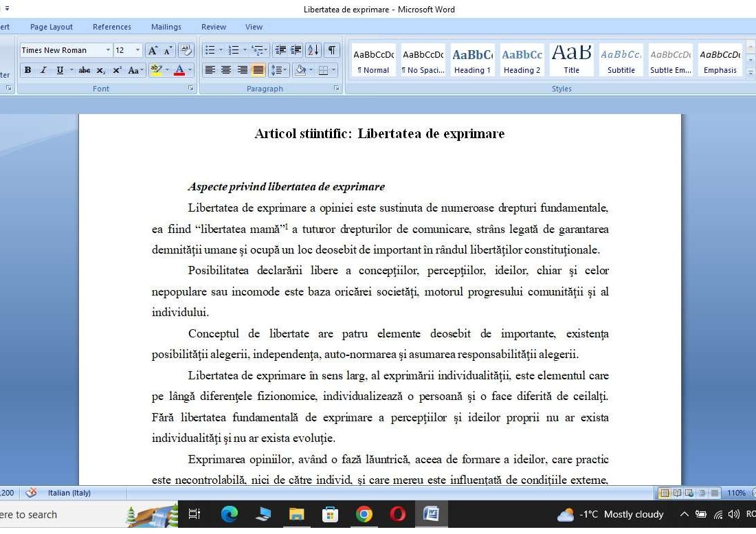This screenshot has height=534, width=756.
Task: Apply strikethrough formatting
Action: 85,69
